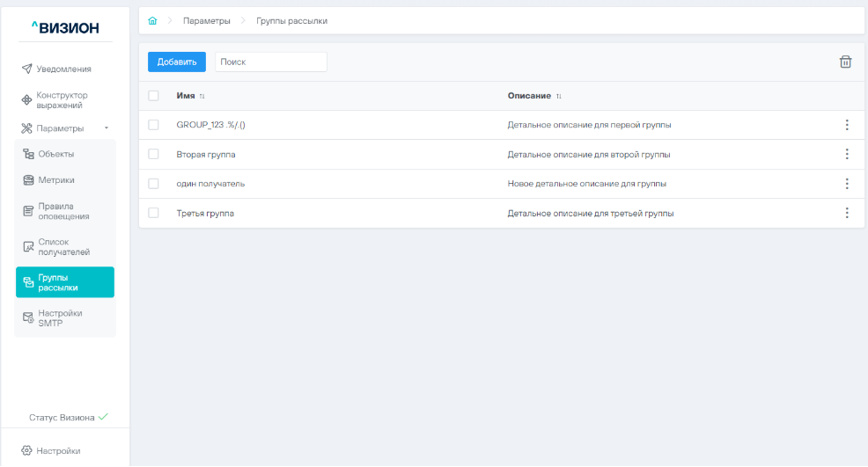Go to the Метрики page
868x467 pixels.
tap(55, 180)
